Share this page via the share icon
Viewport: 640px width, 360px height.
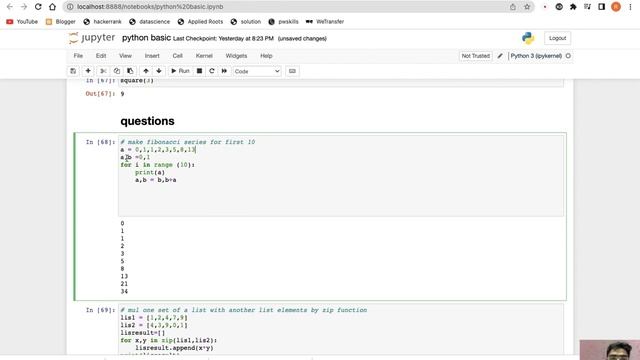[513, 7]
